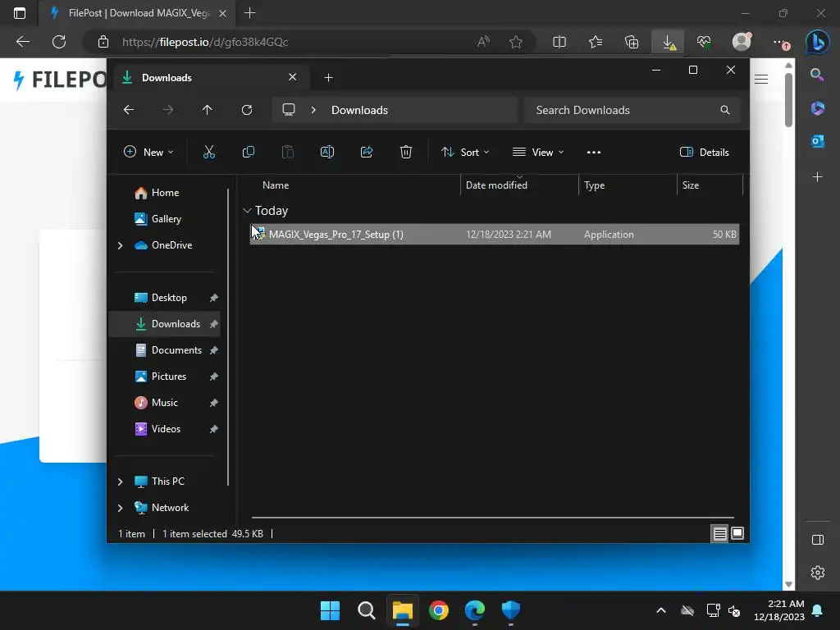This screenshot has height=630, width=840.
Task: Add this page to favorites star icon
Action: click(516, 42)
